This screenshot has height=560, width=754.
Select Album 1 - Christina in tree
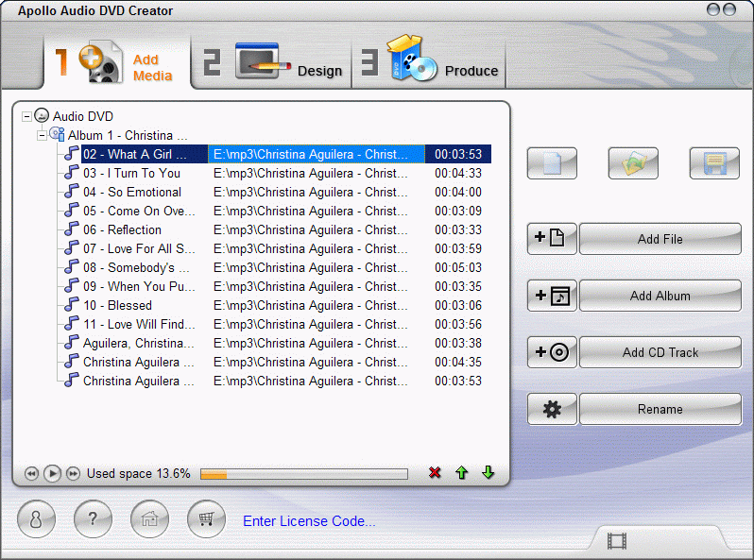(128, 136)
